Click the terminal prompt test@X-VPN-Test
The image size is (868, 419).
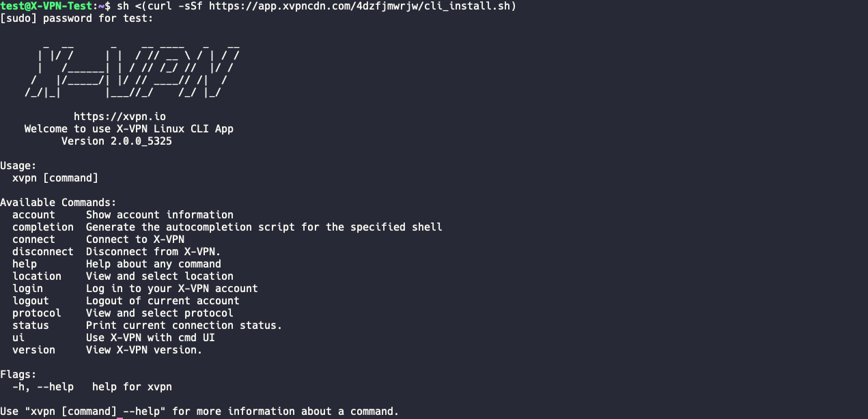[46, 6]
